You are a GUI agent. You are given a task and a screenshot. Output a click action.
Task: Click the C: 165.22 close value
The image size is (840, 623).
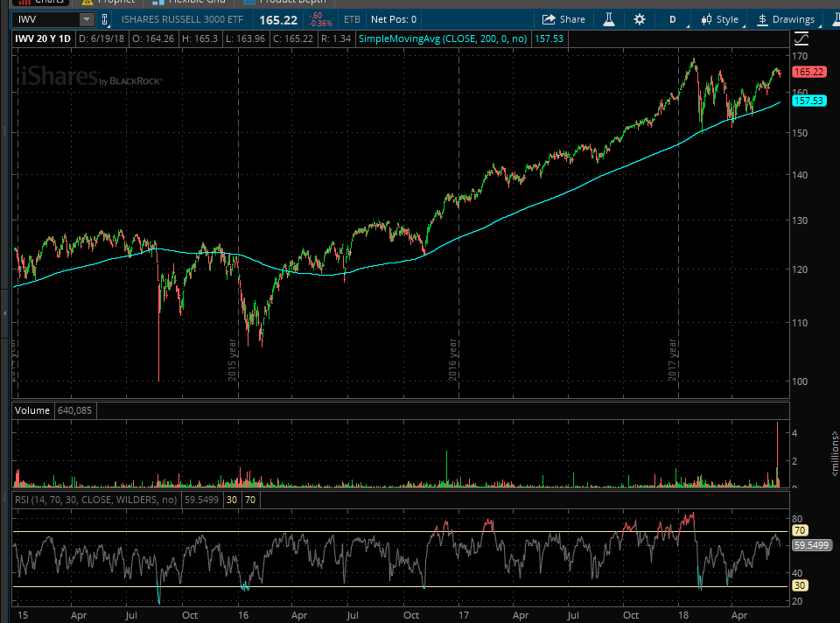[x=292, y=38]
